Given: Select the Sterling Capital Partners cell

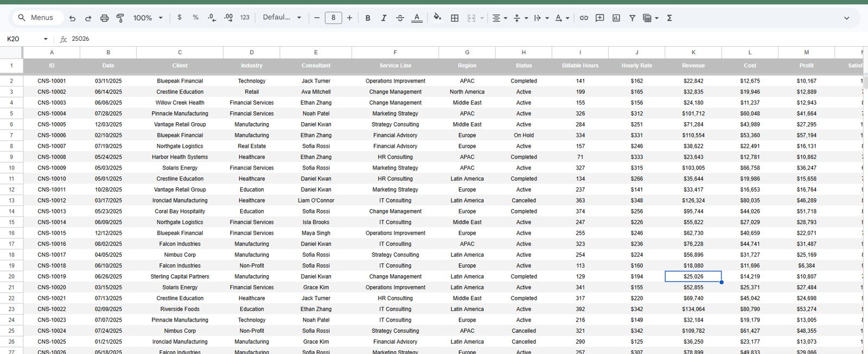Looking at the screenshot, I should (x=180, y=276).
